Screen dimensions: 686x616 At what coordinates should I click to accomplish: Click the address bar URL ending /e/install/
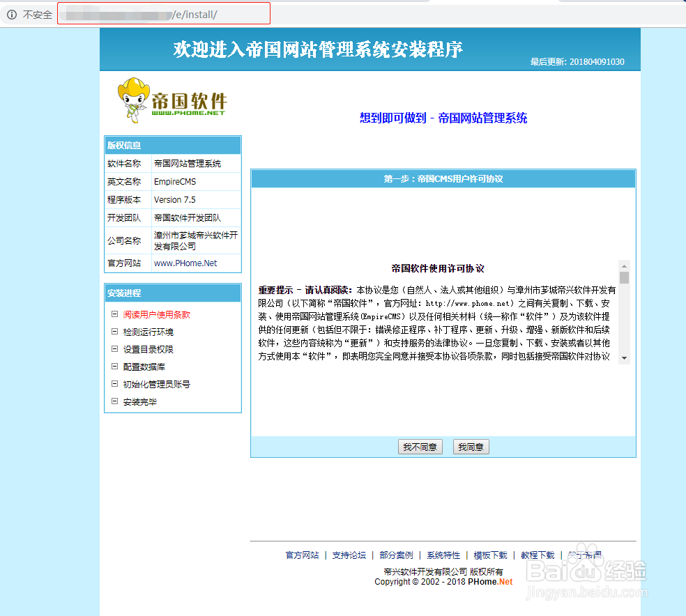[x=164, y=13]
